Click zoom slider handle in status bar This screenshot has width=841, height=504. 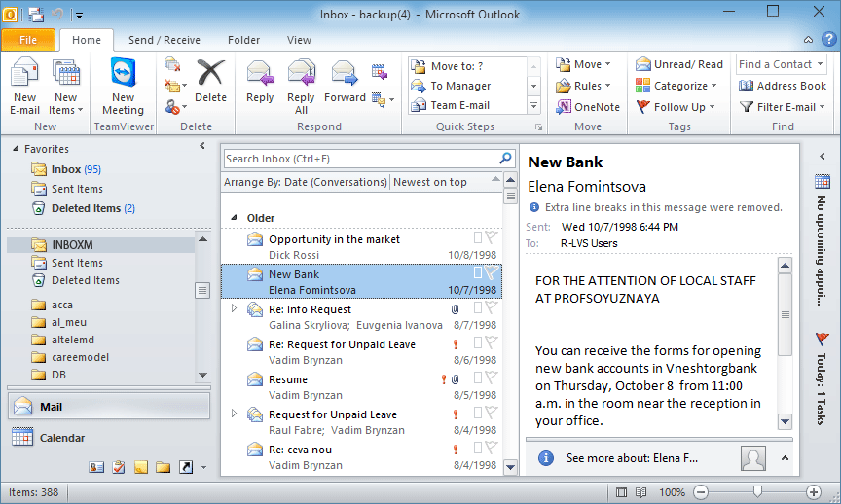[x=757, y=491]
